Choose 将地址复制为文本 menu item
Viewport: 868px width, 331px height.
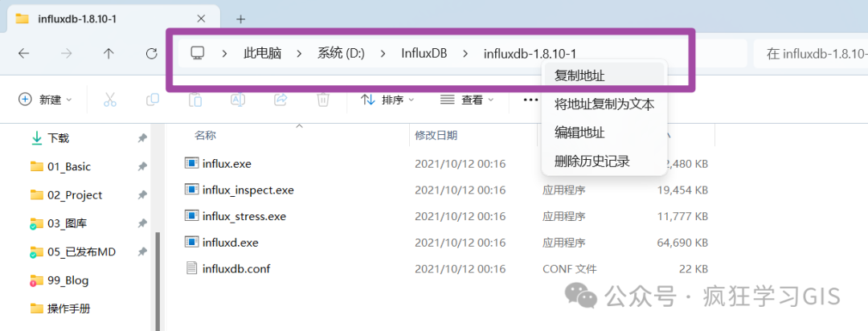coord(604,104)
